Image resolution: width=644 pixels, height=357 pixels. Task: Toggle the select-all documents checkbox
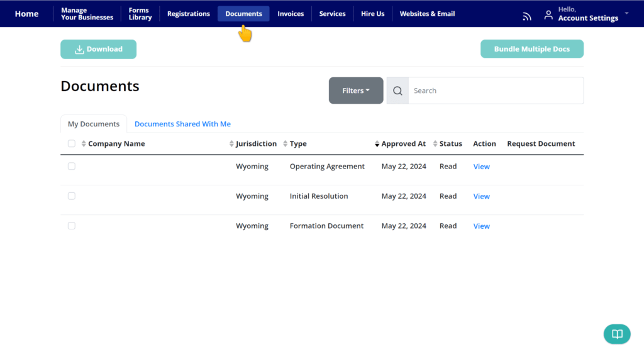[x=72, y=144]
